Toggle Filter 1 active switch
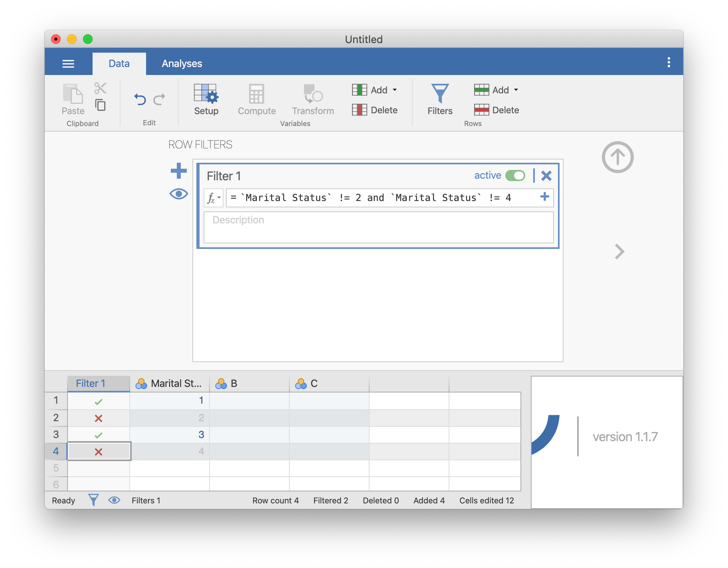 click(515, 176)
